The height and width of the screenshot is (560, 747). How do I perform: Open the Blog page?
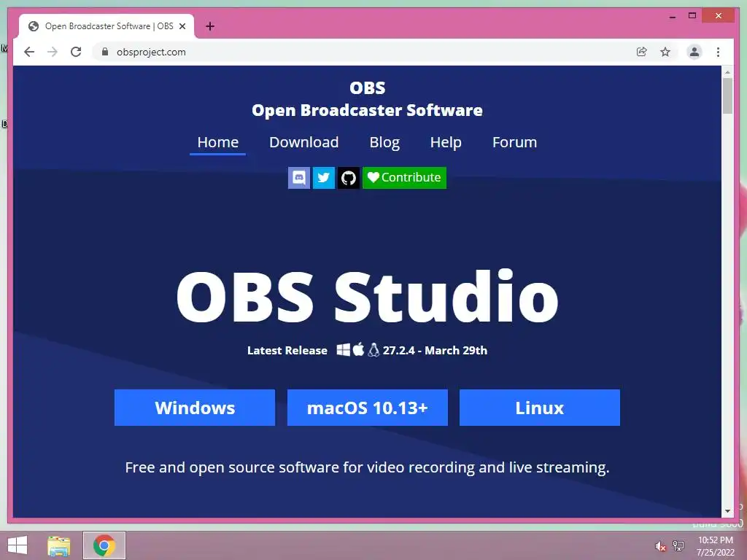384,142
